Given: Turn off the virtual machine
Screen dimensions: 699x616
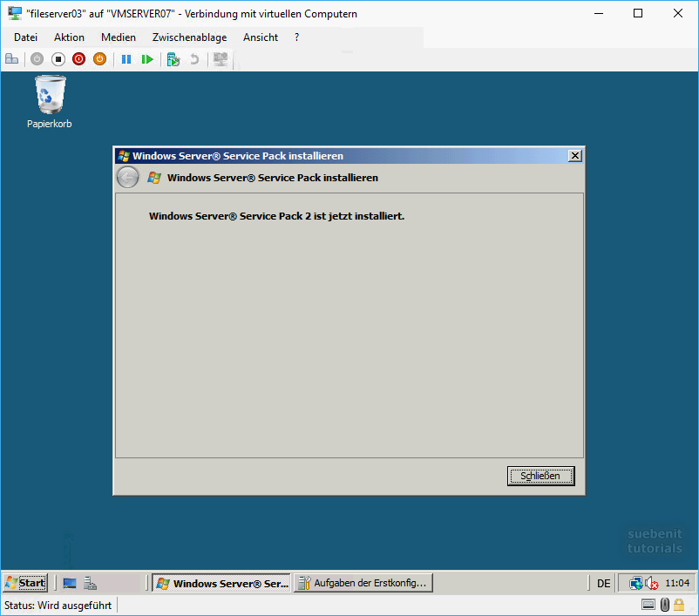Looking at the screenshot, I should pos(58,59).
